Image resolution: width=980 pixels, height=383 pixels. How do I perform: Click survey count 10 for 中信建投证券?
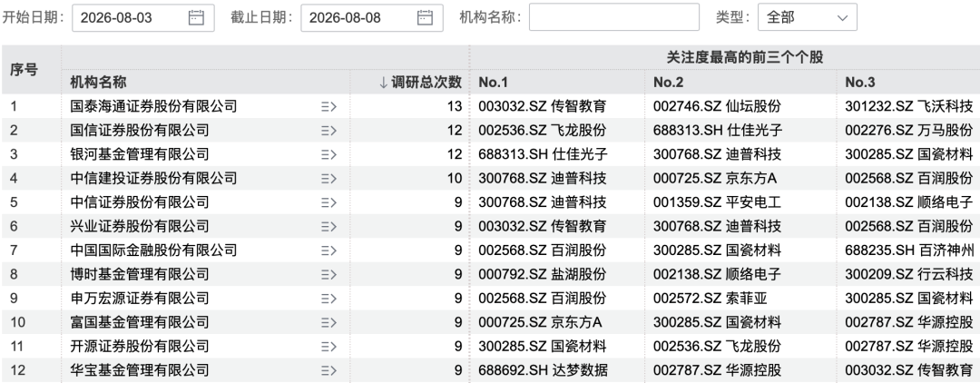click(455, 178)
